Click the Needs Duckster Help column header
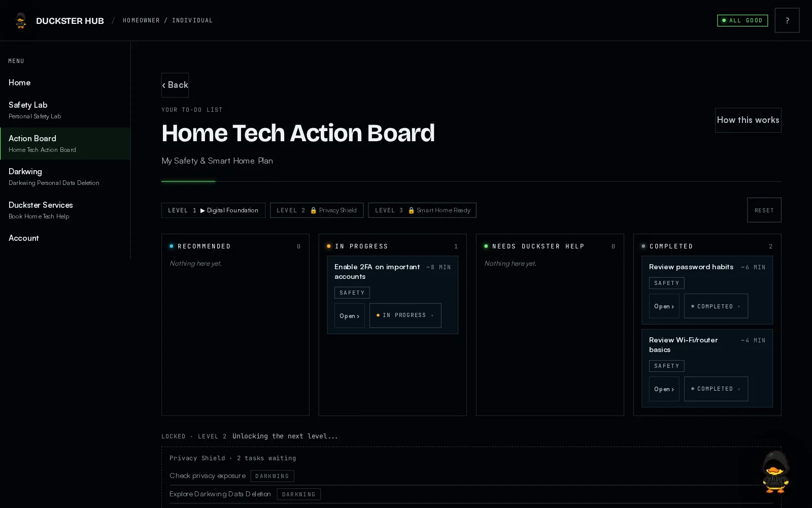The height and width of the screenshot is (508, 812). coord(550,246)
